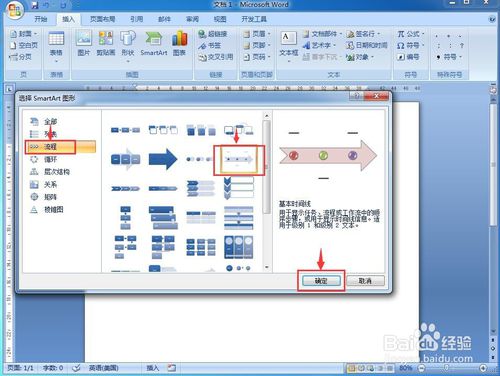The height and width of the screenshot is (376, 500).
Task: Insert a Hyperlink (超链接)
Action: [x=213, y=34]
